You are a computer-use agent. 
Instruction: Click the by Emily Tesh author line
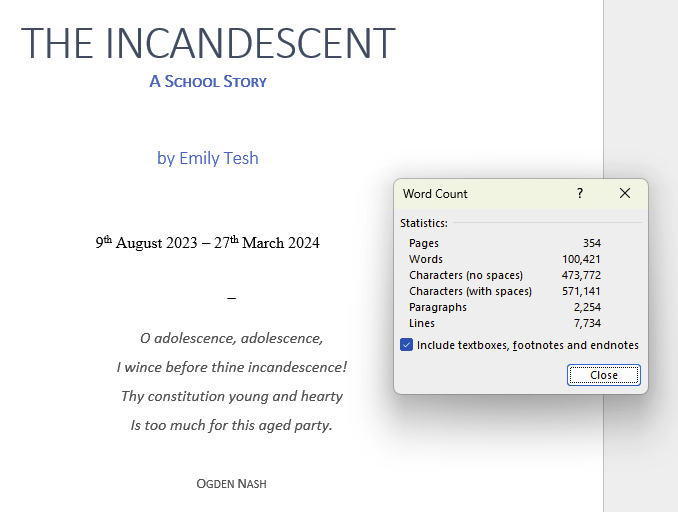point(208,158)
